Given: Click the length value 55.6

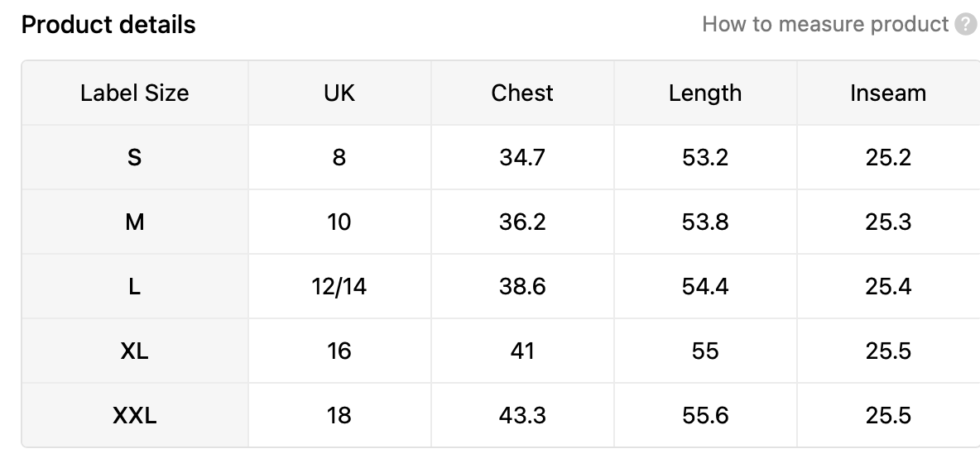Looking at the screenshot, I should [x=705, y=415].
